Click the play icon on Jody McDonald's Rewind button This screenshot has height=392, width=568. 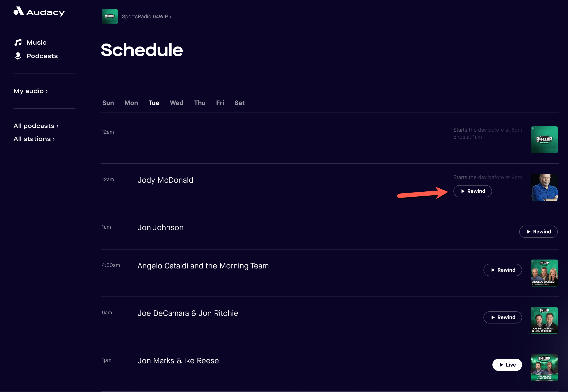(x=463, y=191)
